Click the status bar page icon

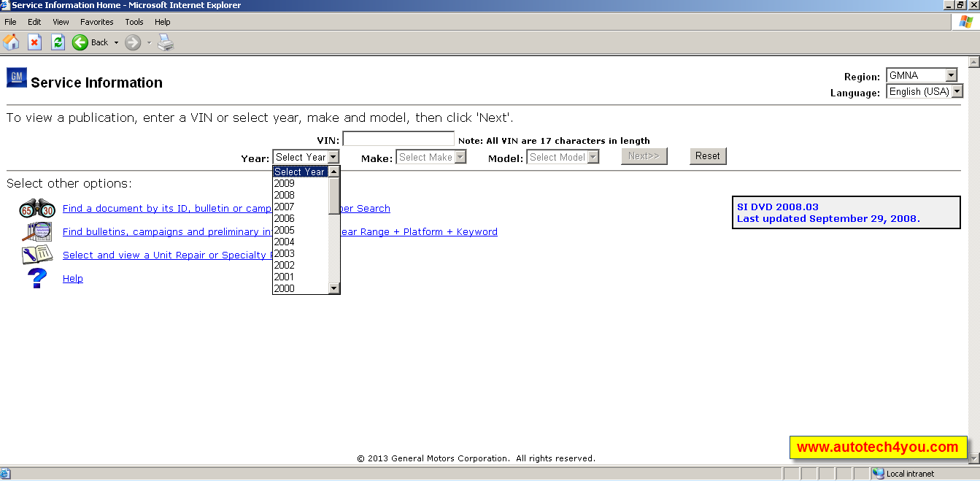[5, 474]
